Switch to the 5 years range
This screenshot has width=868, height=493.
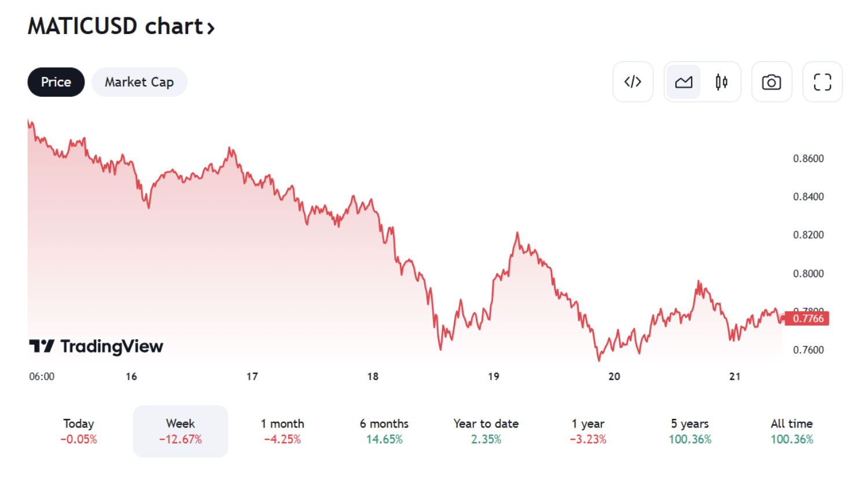[690, 431]
